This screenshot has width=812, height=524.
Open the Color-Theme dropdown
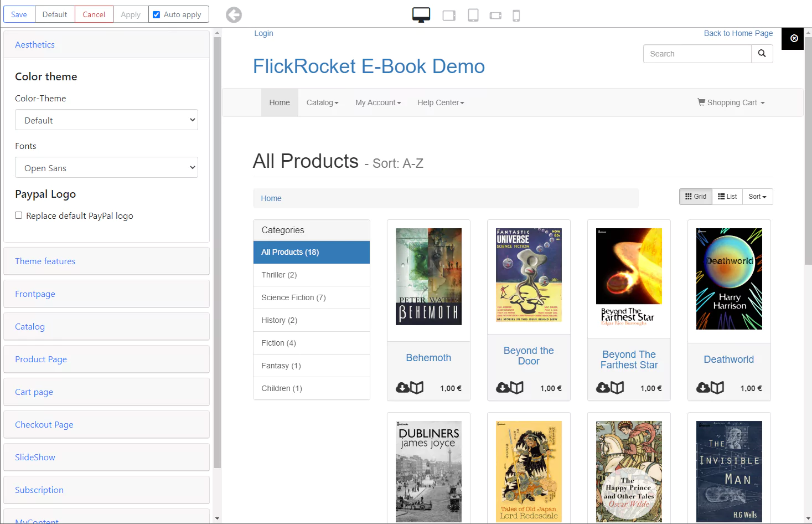click(x=106, y=120)
